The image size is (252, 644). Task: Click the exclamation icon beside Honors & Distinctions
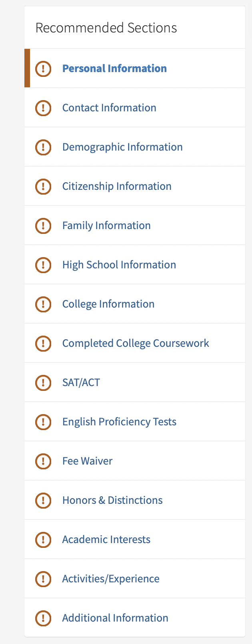point(43,500)
